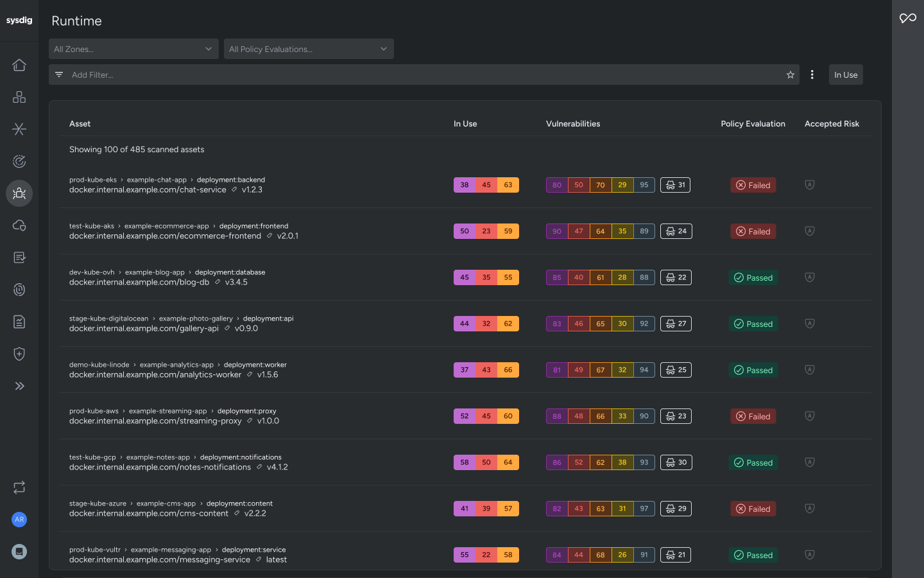Open the All Policy Evaluations dropdown
The image size is (924, 578).
309,49
